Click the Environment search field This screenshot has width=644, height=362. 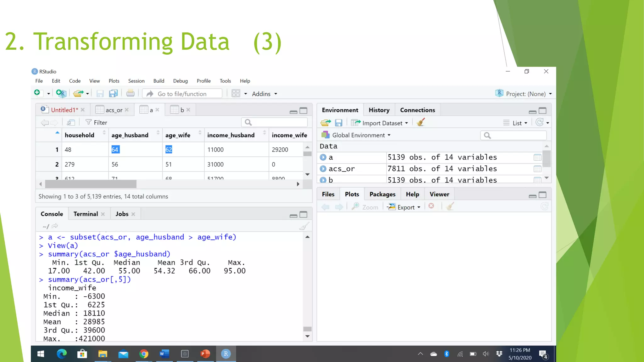point(513,135)
